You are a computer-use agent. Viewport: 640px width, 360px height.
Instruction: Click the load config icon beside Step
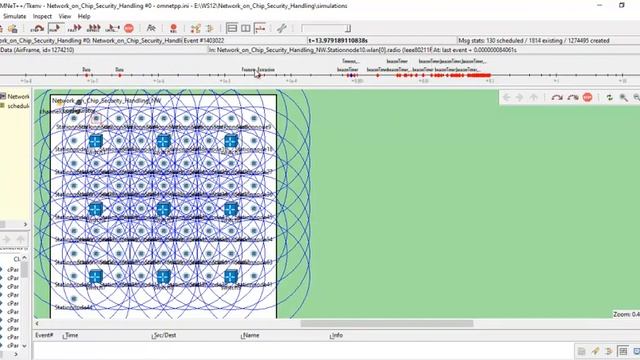(13, 28)
